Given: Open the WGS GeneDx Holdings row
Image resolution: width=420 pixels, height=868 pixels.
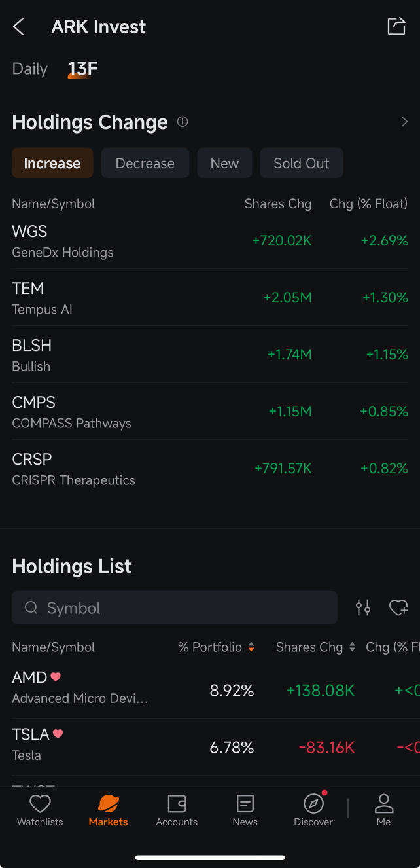Looking at the screenshot, I should (210, 241).
